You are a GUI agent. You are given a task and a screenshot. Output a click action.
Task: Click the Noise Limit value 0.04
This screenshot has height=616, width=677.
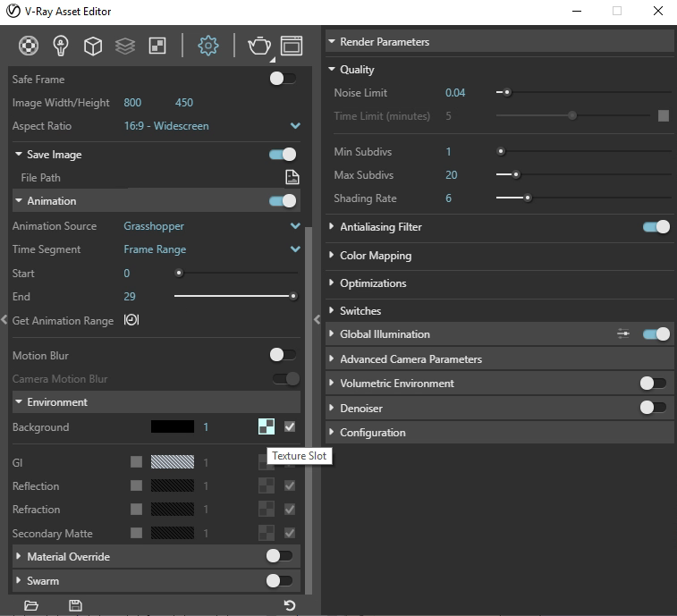(455, 93)
